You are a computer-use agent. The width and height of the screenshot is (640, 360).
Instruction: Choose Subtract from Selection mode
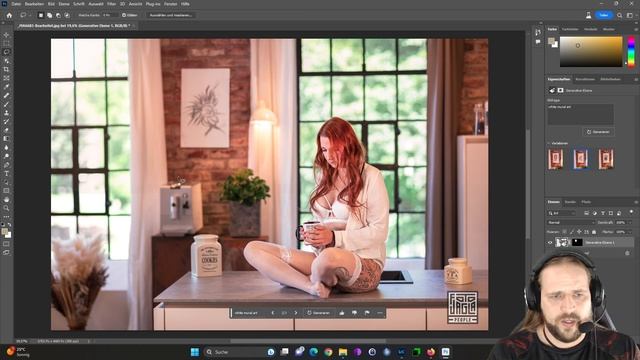coord(58,15)
